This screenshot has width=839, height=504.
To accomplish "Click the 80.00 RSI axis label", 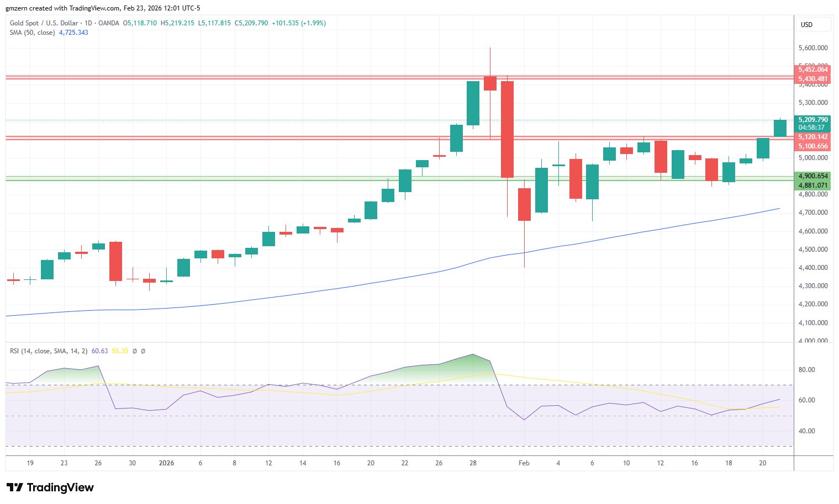I will click(808, 370).
